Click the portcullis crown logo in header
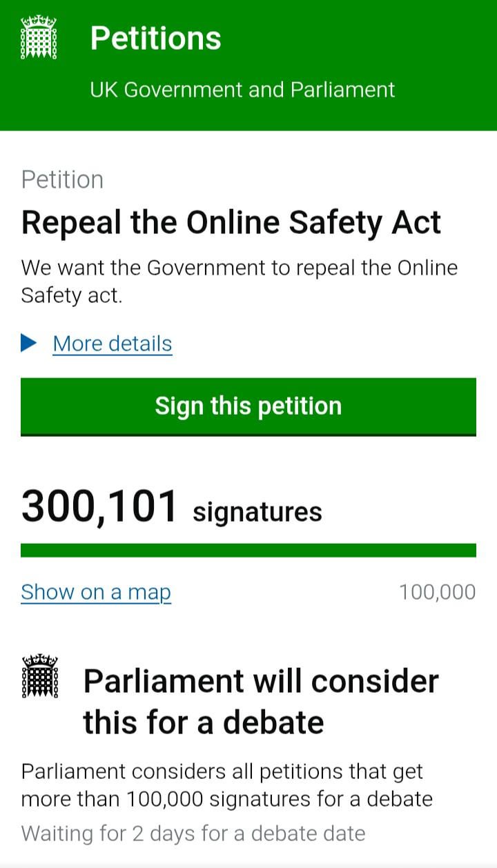497x868 pixels. [39, 37]
